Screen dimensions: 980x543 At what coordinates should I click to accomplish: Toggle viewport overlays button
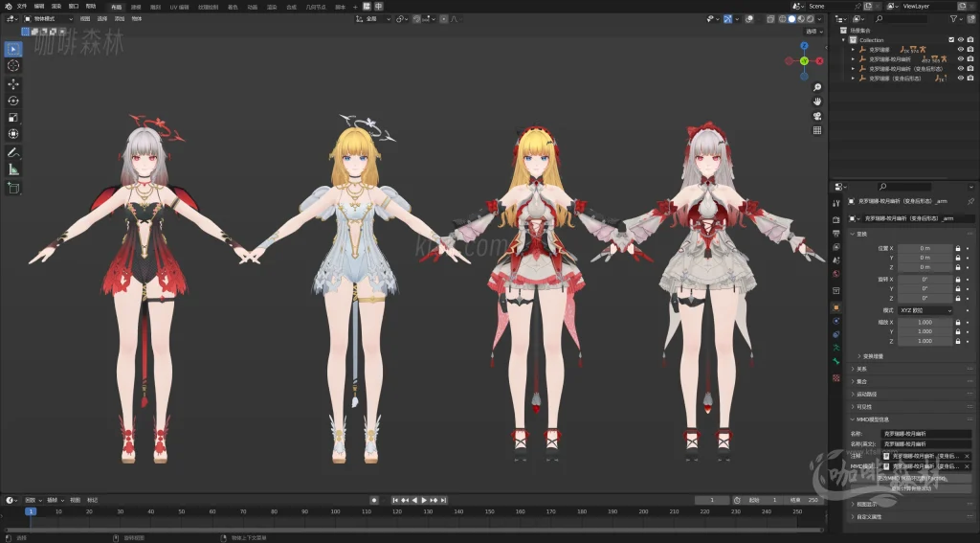coord(749,19)
